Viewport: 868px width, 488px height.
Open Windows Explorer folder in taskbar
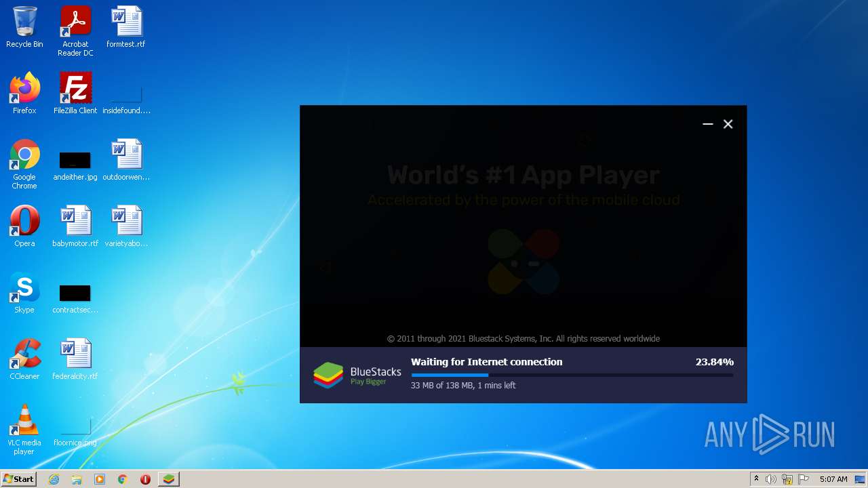[x=77, y=479]
